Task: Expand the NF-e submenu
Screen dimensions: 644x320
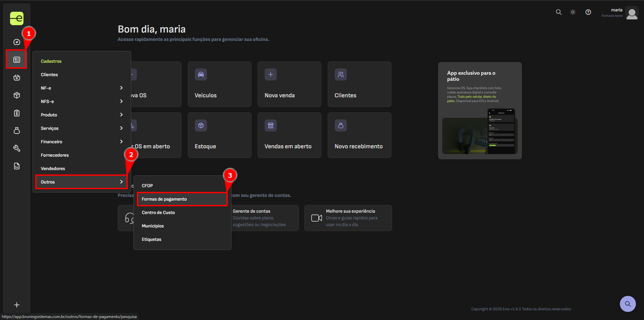Action: pyautogui.click(x=82, y=88)
